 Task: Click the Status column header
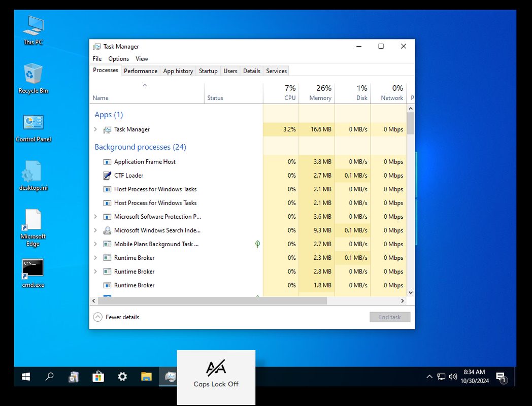234,93
